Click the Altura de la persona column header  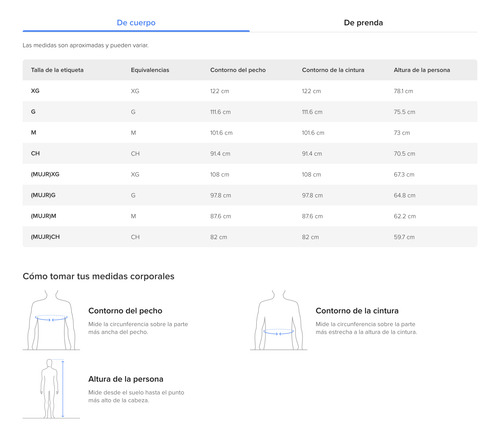coord(422,70)
